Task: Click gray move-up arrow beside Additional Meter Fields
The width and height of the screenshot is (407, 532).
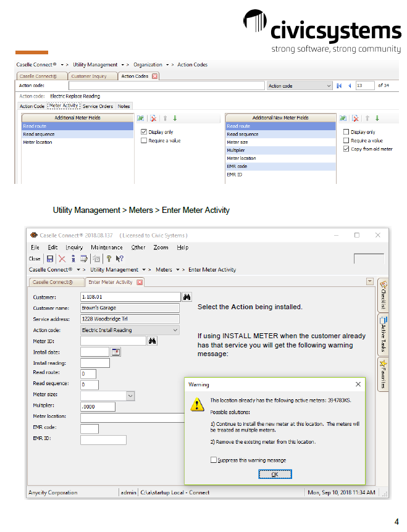Action: point(166,118)
